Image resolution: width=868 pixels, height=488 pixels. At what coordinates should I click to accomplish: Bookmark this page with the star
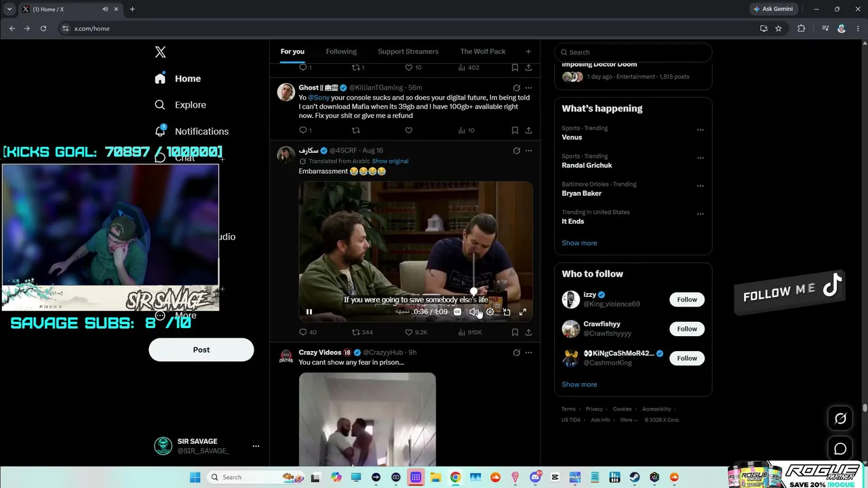pos(778,28)
